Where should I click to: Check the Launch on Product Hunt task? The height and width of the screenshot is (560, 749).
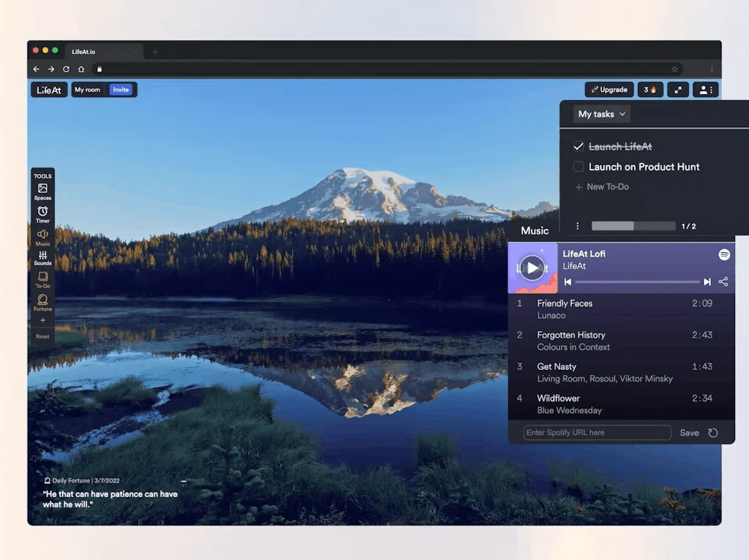pos(579,167)
